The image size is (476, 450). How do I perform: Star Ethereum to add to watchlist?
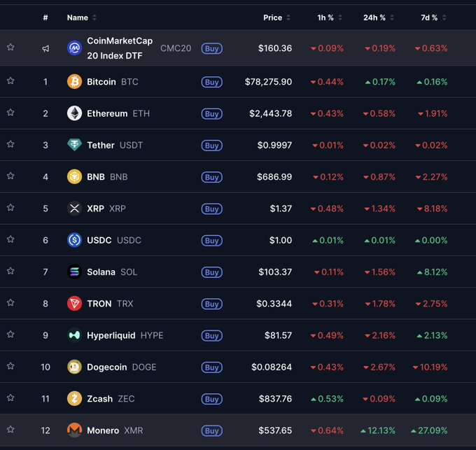click(x=10, y=113)
